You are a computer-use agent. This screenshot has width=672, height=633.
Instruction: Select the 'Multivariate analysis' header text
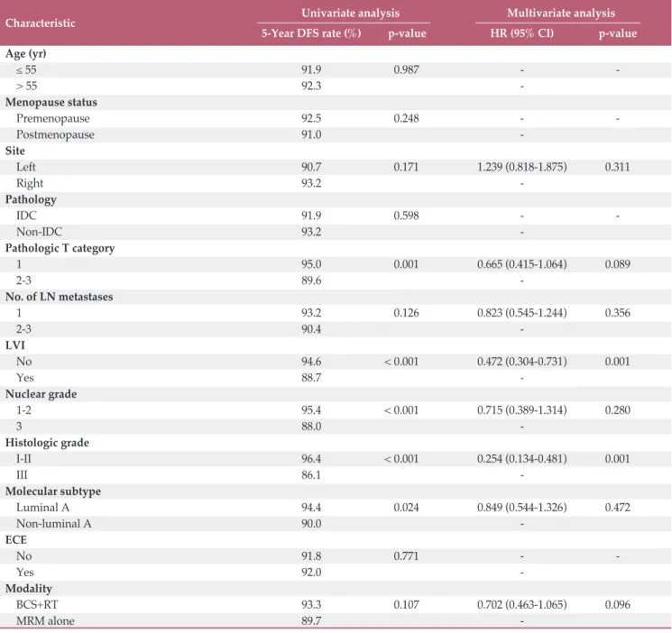coord(561,13)
